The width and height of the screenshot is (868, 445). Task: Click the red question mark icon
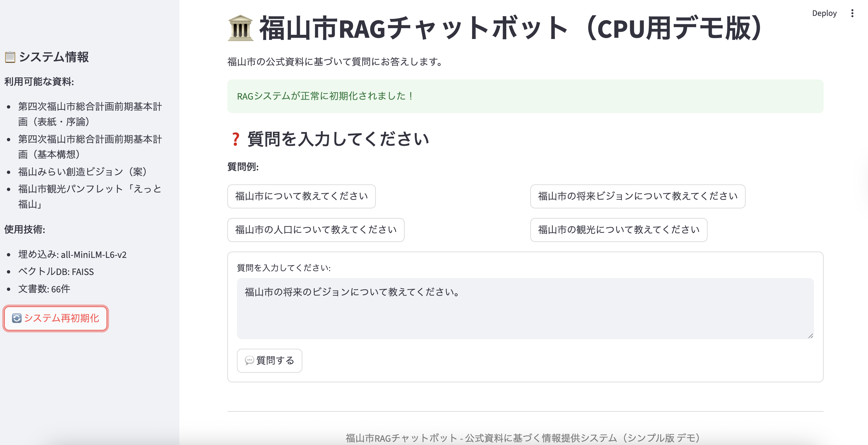[235, 139]
